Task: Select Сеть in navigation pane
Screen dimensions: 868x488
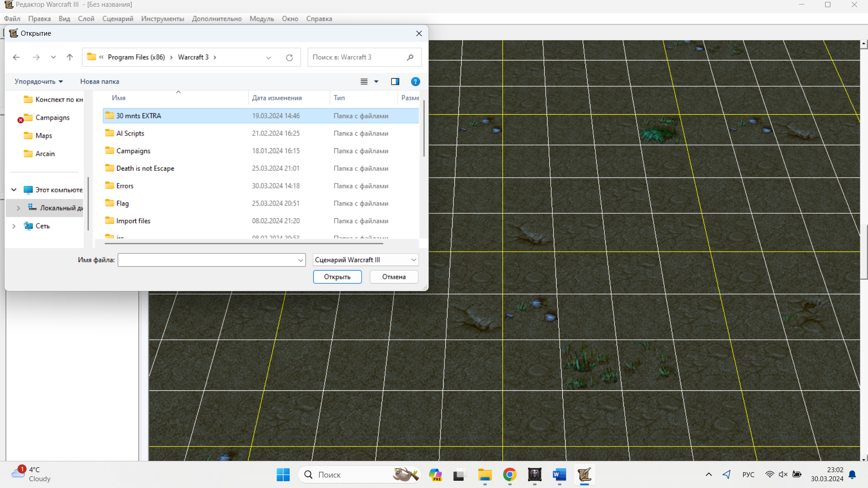Action: (x=37, y=226)
